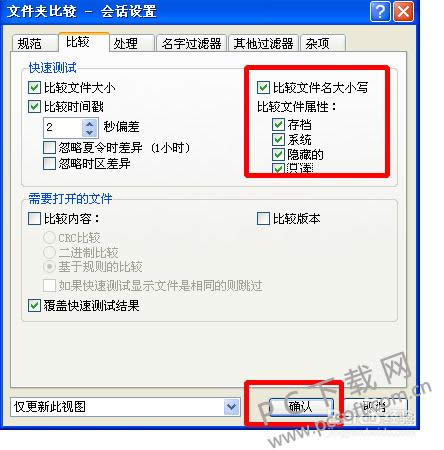444x450 pixels.
Task: Click the help question mark icon
Action: [x=380, y=12]
